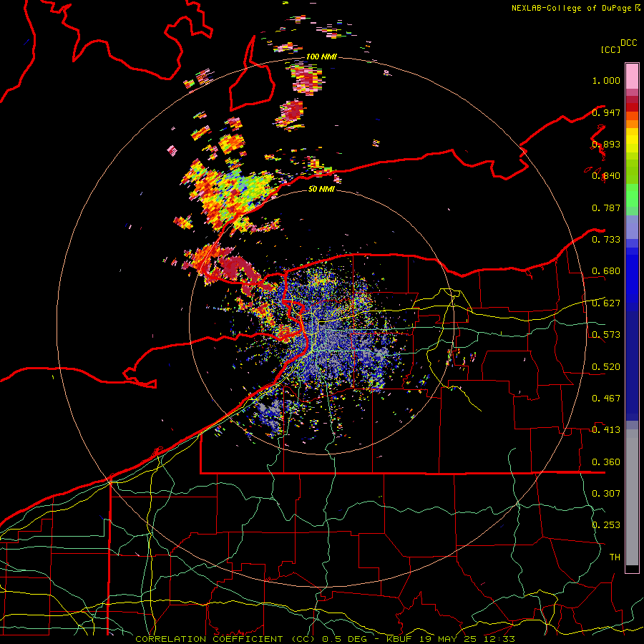Click the 50 NMI range ring label
This screenshot has width=644, height=644.
coord(321,189)
